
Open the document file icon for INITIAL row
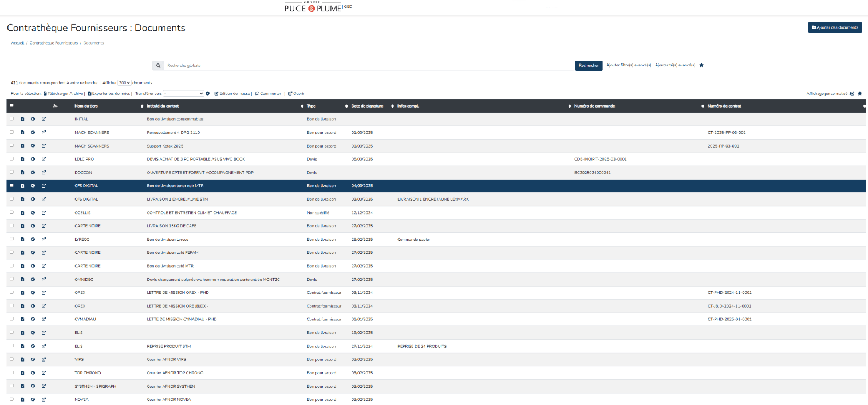coord(22,119)
